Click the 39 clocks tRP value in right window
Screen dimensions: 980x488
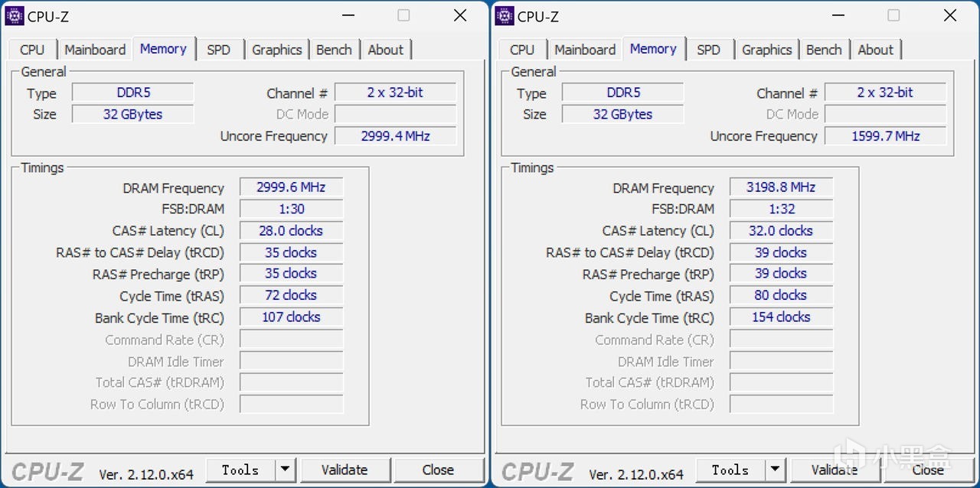[781, 273]
